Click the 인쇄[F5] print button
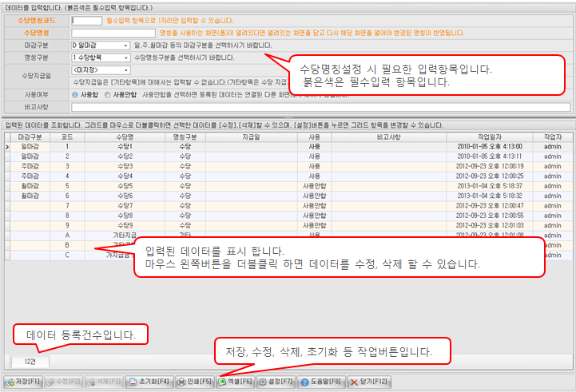Viewport: 576px width, 392px height. click(x=195, y=382)
